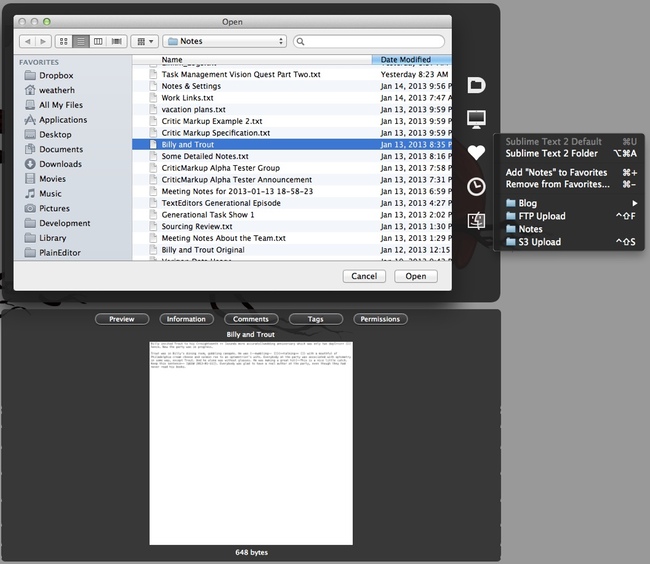
Task: Open the Notes folder path popup
Action: (x=225, y=41)
